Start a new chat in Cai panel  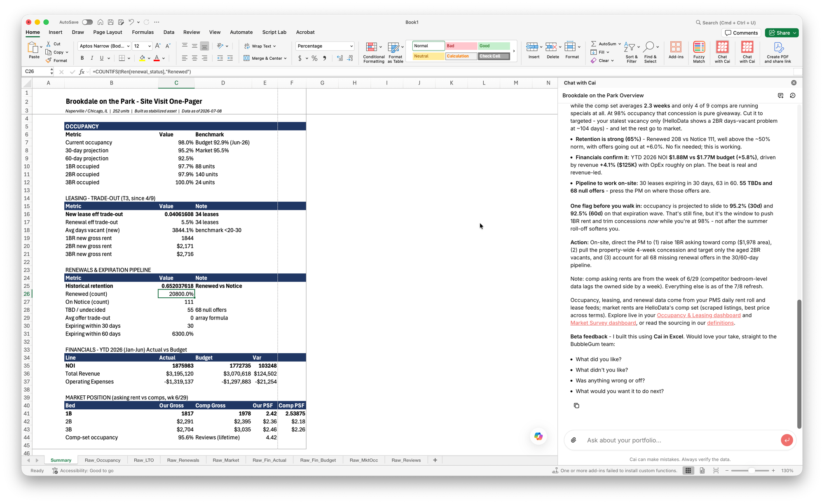point(780,96)
